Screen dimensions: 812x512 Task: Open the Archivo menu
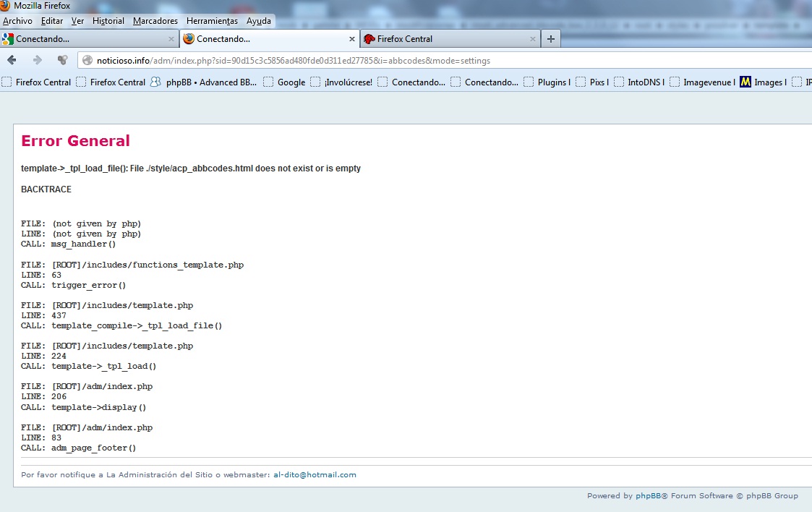pos(17,21)
